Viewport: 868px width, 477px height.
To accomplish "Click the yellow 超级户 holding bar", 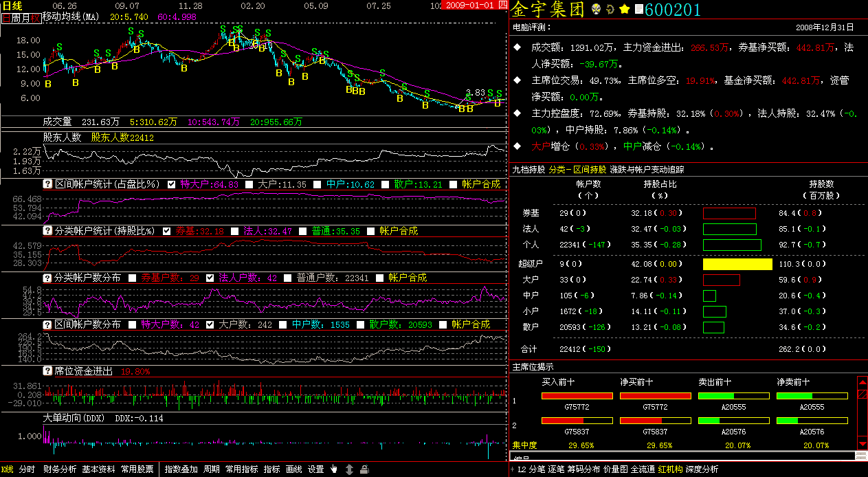I will coord(737,264).
